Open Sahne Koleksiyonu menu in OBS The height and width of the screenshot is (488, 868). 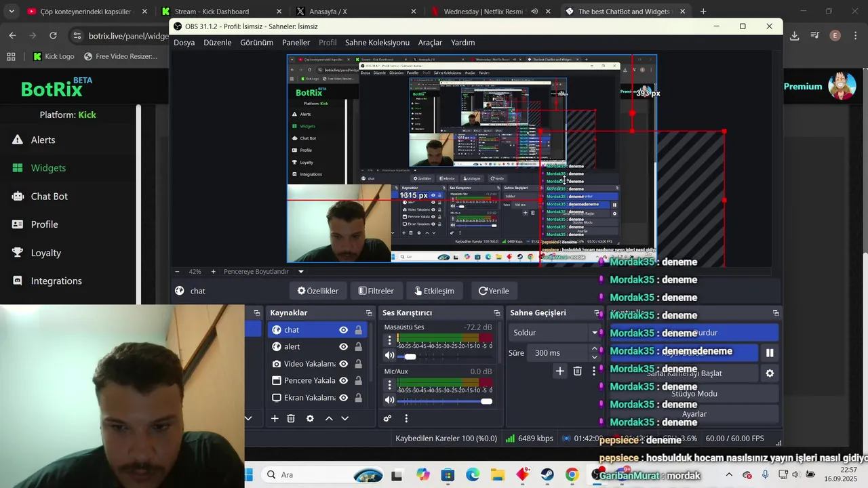(377, 42)
